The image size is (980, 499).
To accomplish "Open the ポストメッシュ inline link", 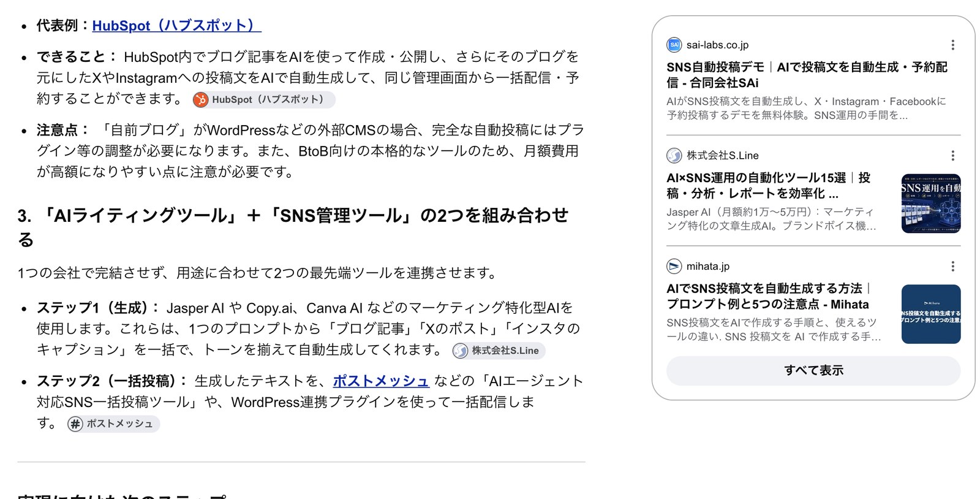I will pyautogui.click(x=381, y=381).
